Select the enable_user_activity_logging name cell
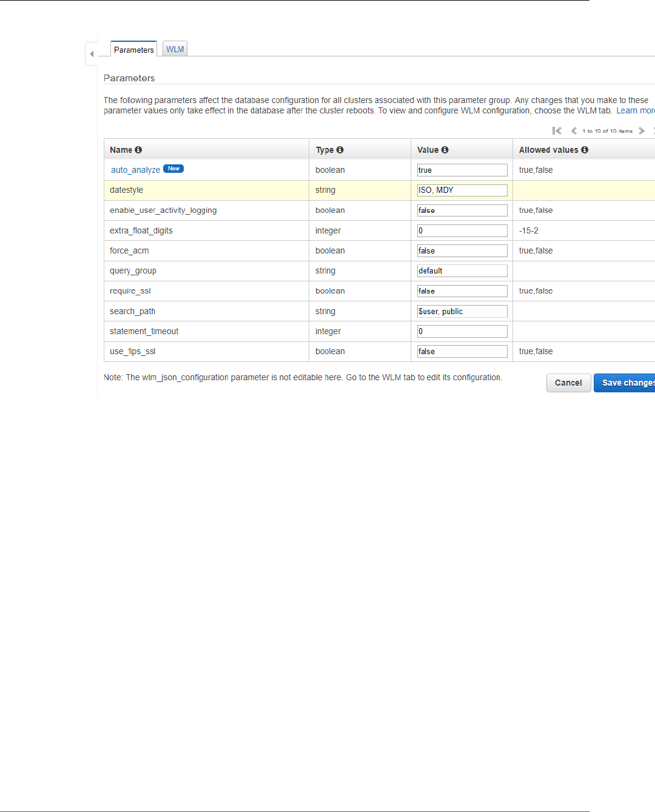The image size is (655, 812). 206,210
